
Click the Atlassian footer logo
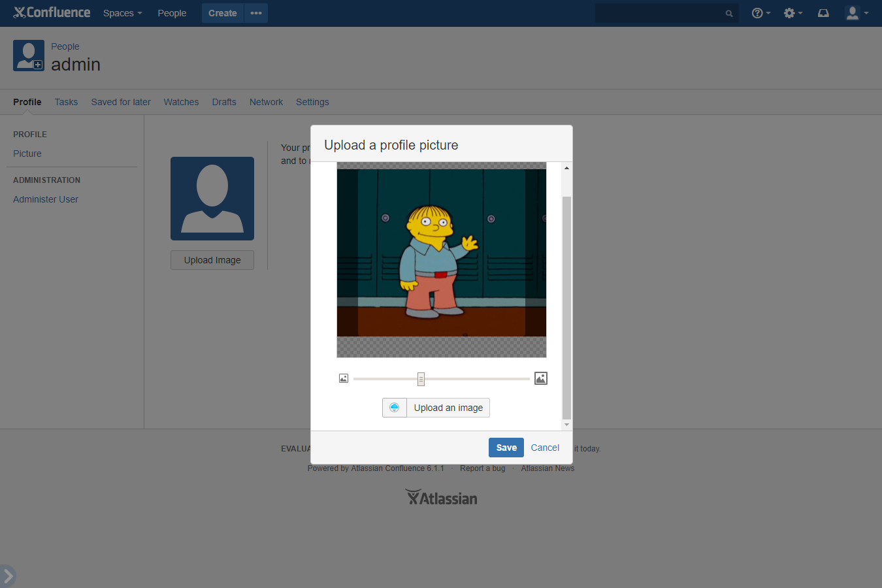441,498
